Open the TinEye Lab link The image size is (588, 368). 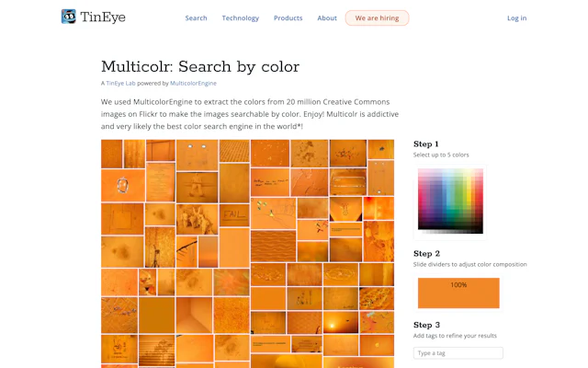click(x=120, y=84)
